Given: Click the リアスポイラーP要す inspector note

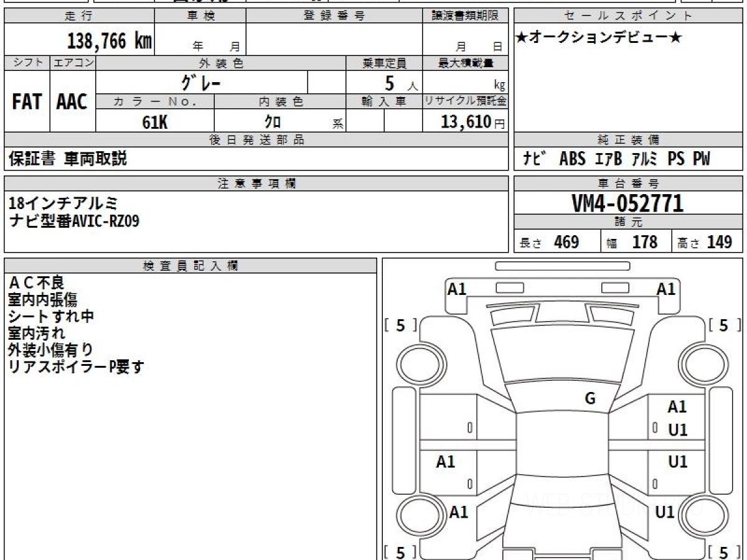Looking at the screenshot, I should [76, 367].
